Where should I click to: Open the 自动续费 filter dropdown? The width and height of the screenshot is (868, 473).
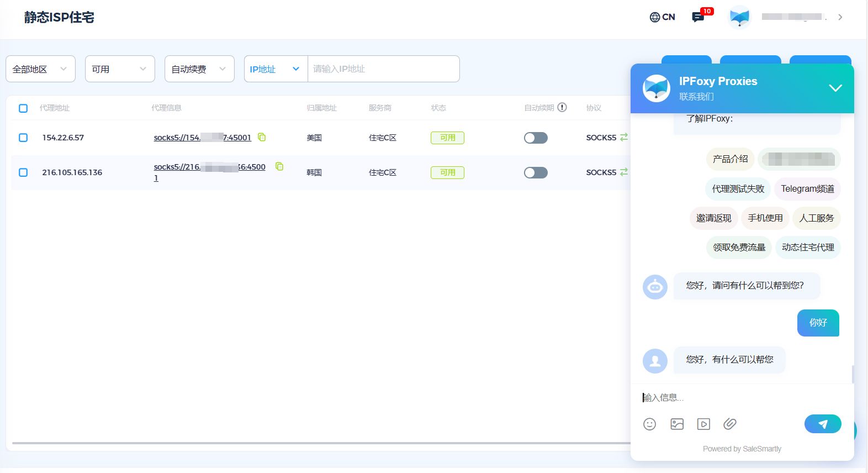[199, 69]
